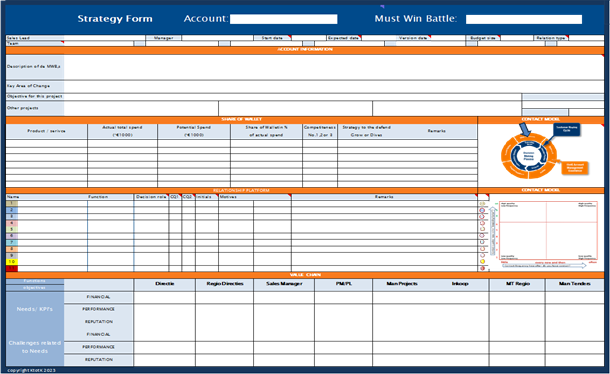
Task: Select the dark blue Customer Buying Cycle callout
Action: click(x=566, y=129)
